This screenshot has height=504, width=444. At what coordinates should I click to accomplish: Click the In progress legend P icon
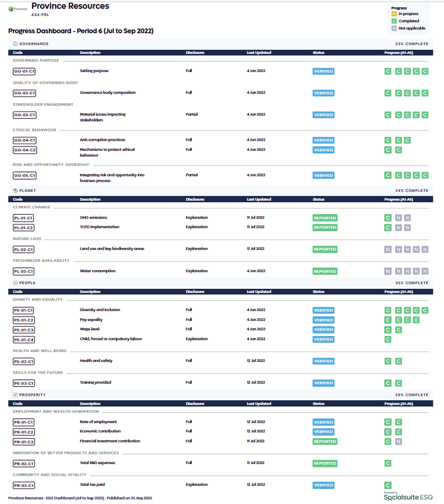(394, 14)
